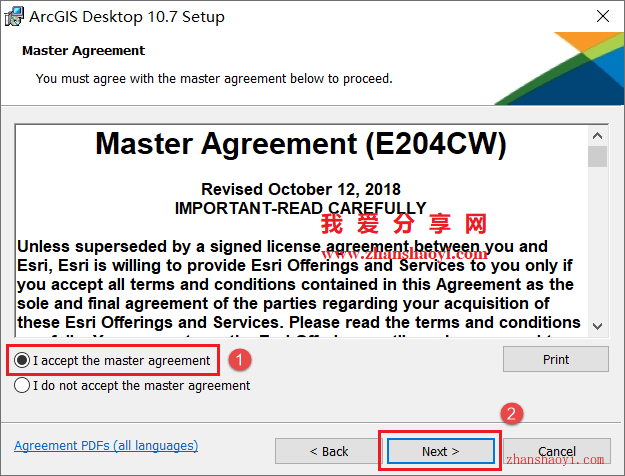
Task: Click the Next > button
Action: pos(440,451)
